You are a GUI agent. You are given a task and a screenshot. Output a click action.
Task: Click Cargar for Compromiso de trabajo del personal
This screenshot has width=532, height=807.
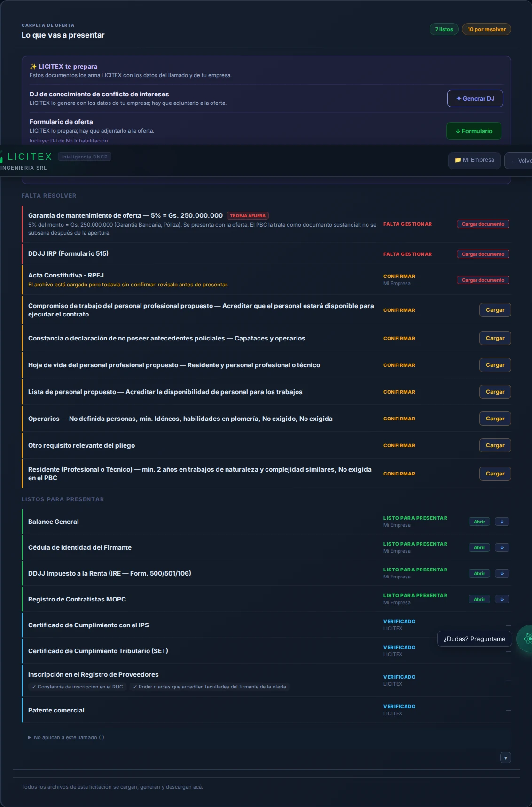click(x=495, y=310)
